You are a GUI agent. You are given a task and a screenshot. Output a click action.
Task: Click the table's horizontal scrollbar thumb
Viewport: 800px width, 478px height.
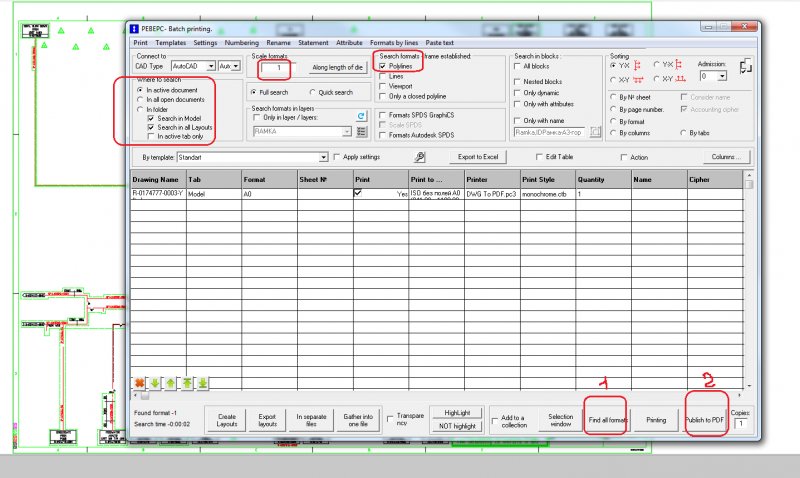point(145,395)
